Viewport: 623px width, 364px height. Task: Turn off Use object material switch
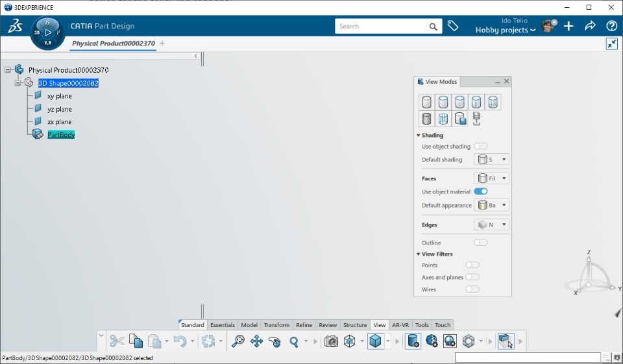pos(480,191)
